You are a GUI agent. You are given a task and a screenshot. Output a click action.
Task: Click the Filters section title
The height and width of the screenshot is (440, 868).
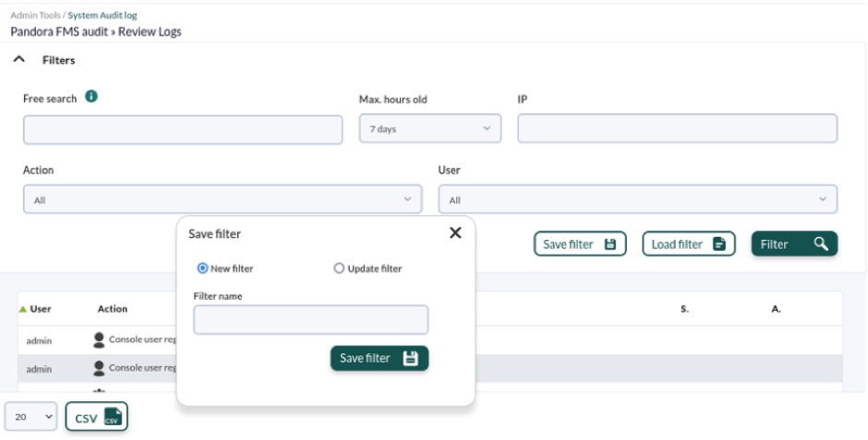[59, 60]
